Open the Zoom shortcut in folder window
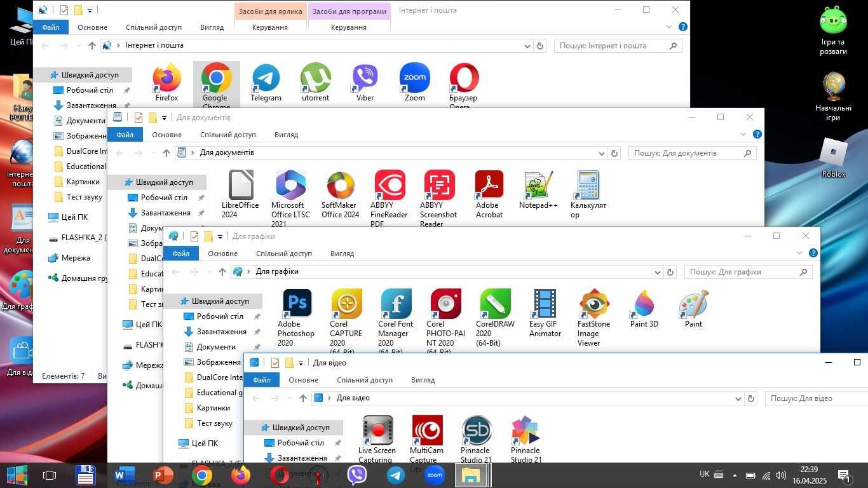The width and height of the screenshot is (868, 488). click(x=414, y=83)
